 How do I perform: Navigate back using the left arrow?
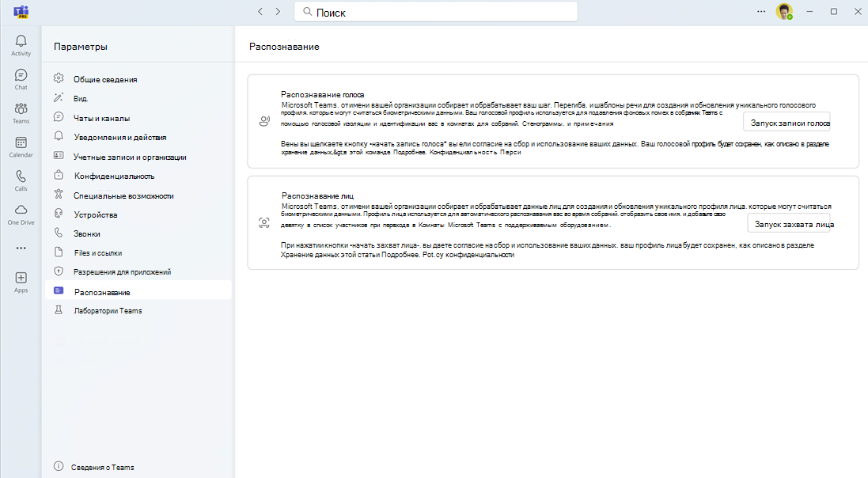click(260, 12)
